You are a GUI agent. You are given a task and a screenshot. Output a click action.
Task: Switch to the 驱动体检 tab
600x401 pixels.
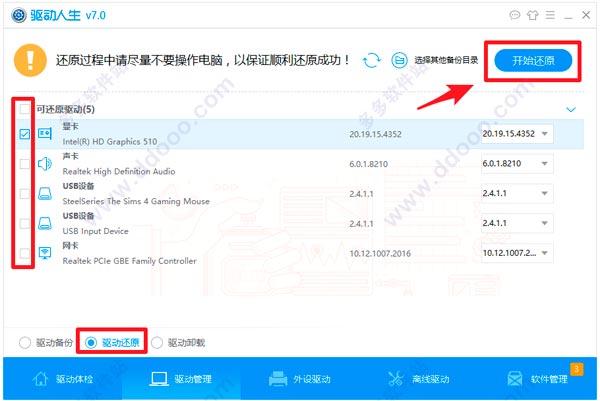pos(63,379)
